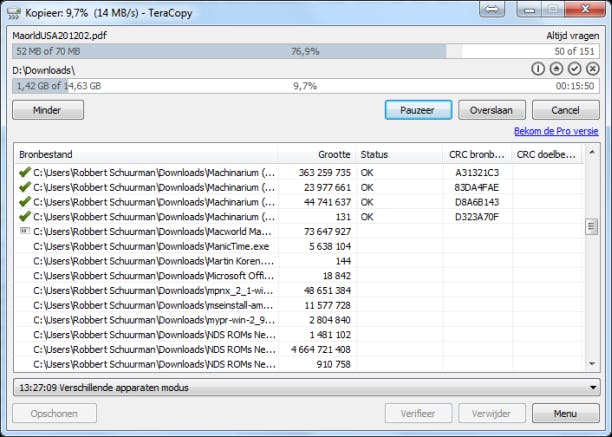Select the Martin Koren file row
The width and height of the screenshot is (612, 437).
click(299, 261)
